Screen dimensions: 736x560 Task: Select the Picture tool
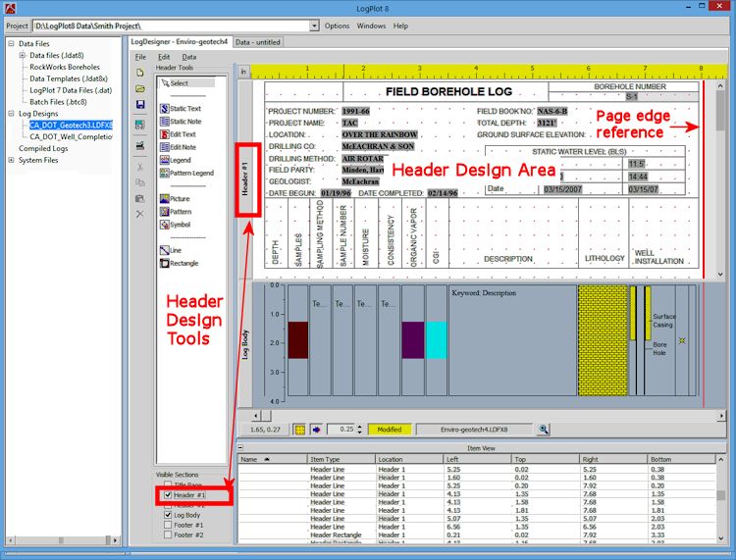pyautogui.click(x=175, y=199)
